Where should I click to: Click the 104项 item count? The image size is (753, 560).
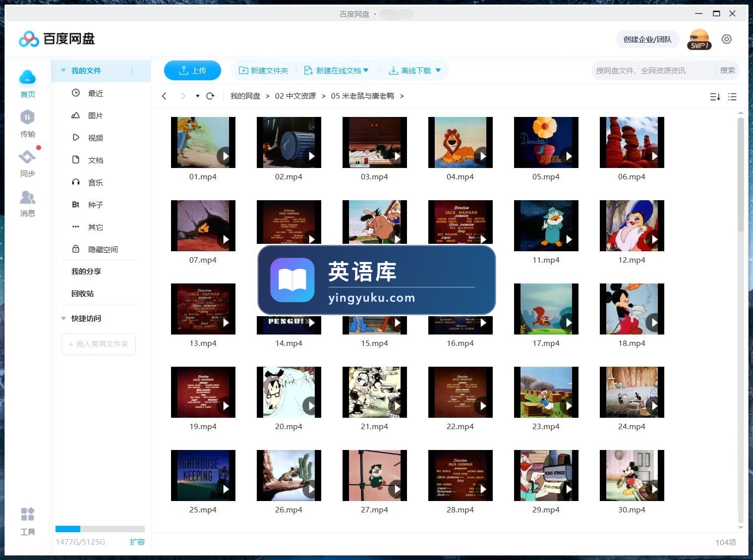(x=726, y=542)
